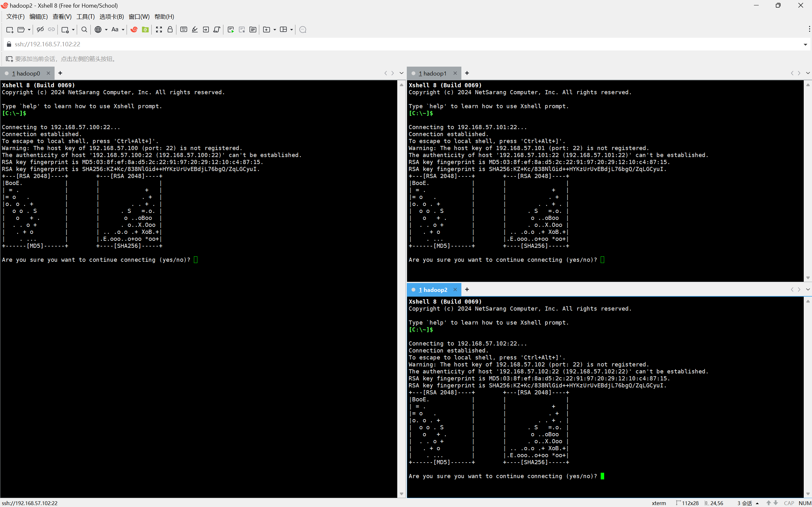Add new tab next to hadoop2

pyautogui.click(x=467, y=289)
